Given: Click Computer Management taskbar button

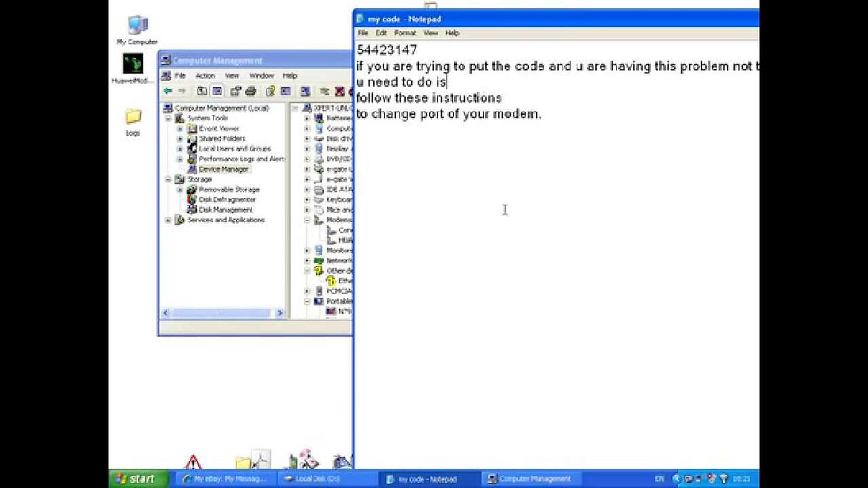Looking at the screenshot, I should 530,478.
